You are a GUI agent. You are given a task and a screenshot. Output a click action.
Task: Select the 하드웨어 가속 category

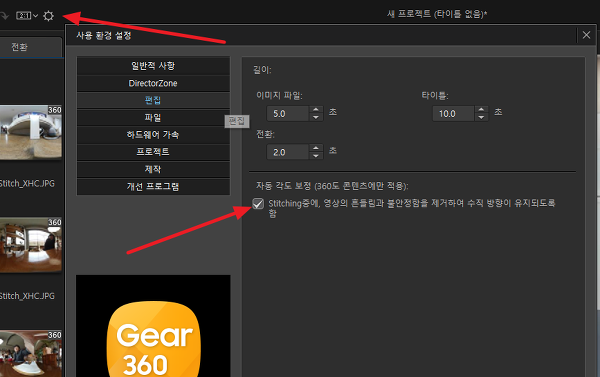tap(153, 135)
